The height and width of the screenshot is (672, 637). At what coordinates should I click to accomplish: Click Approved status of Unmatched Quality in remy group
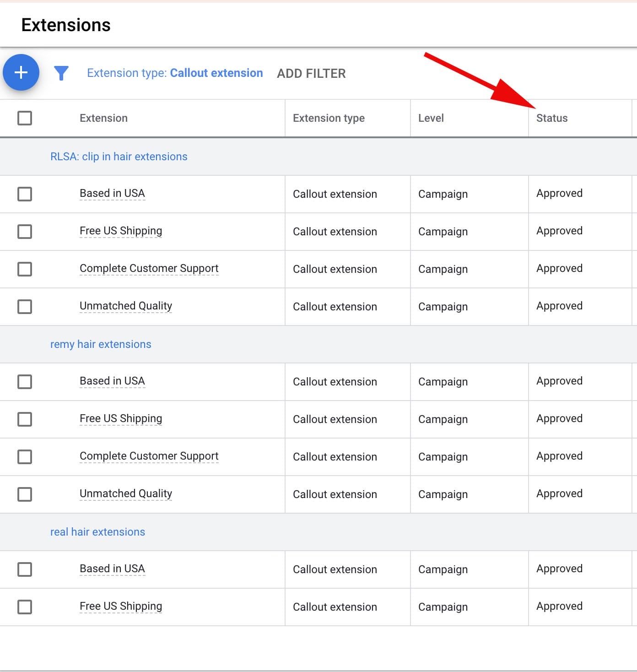559,494
